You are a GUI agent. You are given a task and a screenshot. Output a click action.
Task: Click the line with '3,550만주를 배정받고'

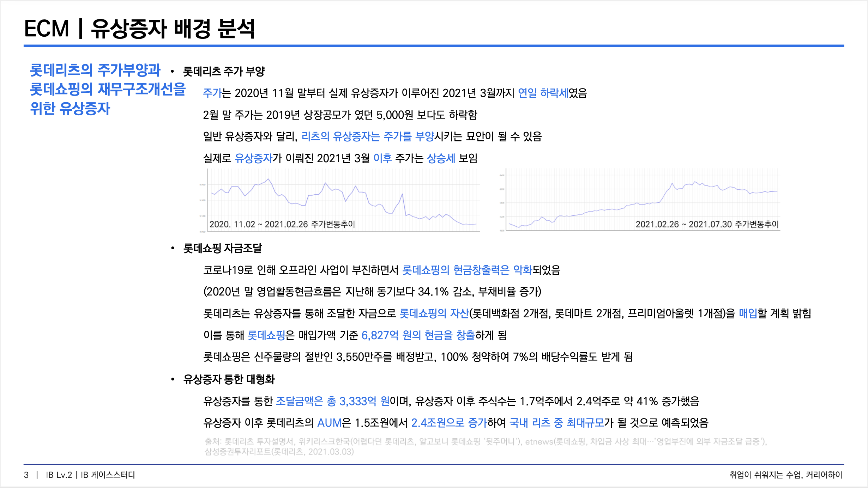418,357
